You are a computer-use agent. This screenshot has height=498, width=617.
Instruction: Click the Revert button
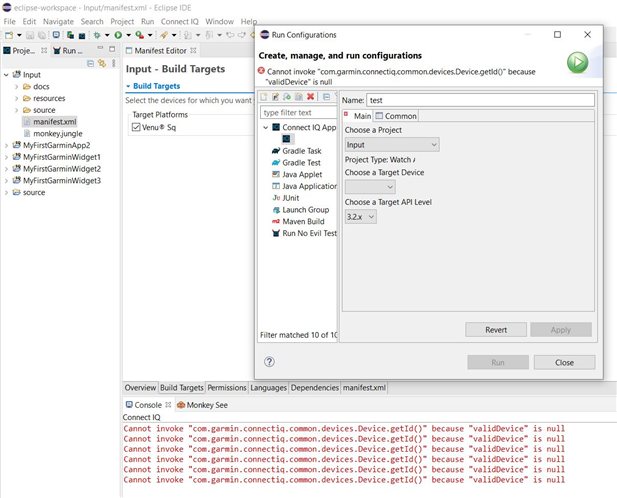(x=496, y=330)
